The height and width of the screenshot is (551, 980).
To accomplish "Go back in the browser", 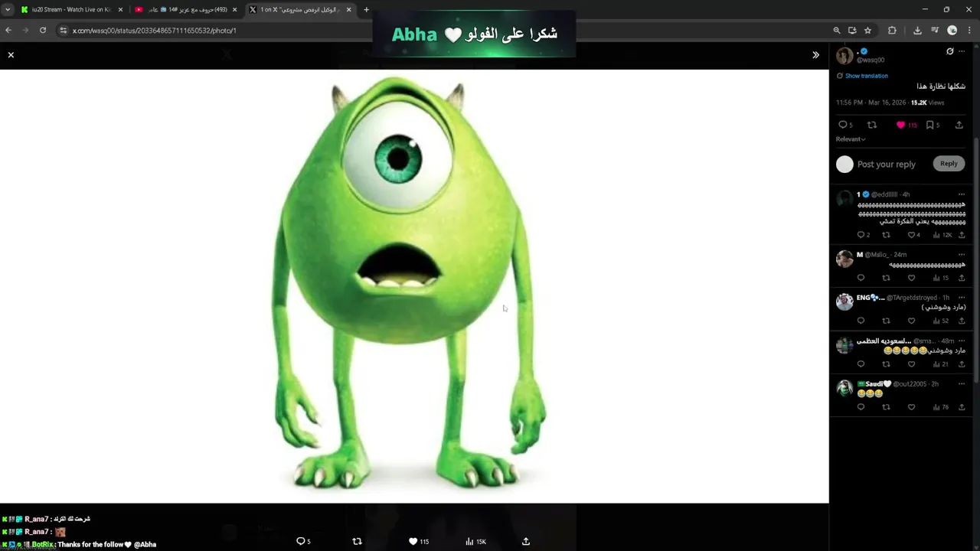I will pos(8,30).
